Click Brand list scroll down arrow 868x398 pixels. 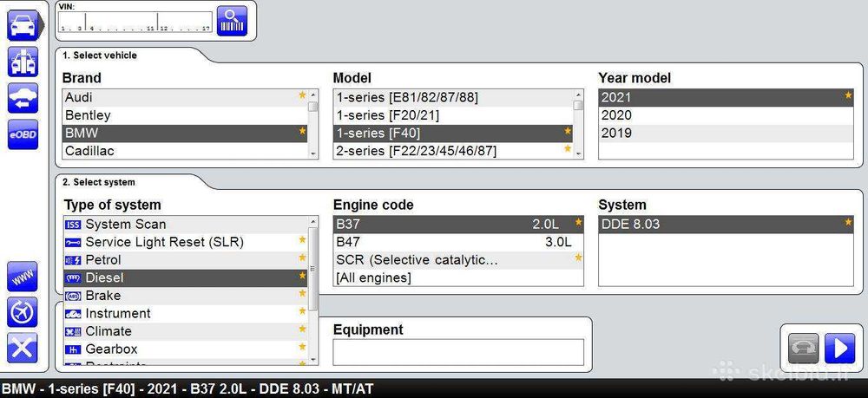coord(313,154)
